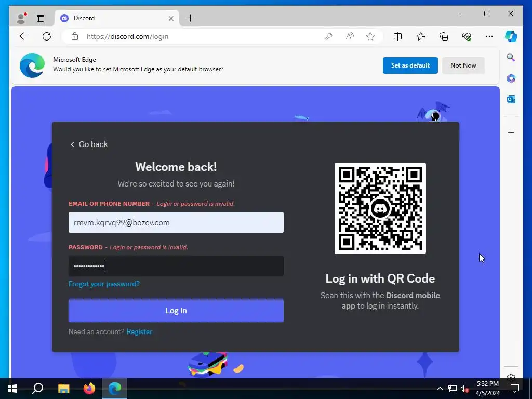The image size is (532, 399).
Task: Click Edge icon in taskbar
Action: tap(115, 389)
